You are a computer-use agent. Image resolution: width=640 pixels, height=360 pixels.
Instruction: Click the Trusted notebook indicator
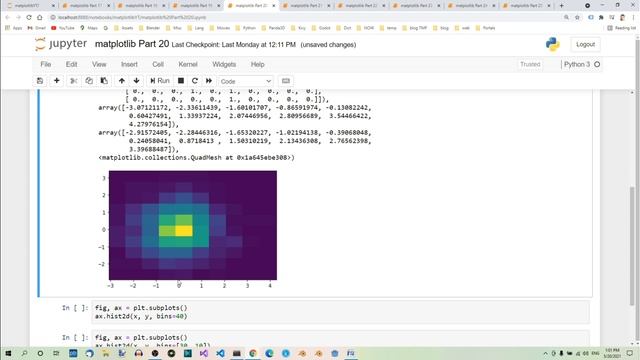pyautogui.click(x=530, y=64)
